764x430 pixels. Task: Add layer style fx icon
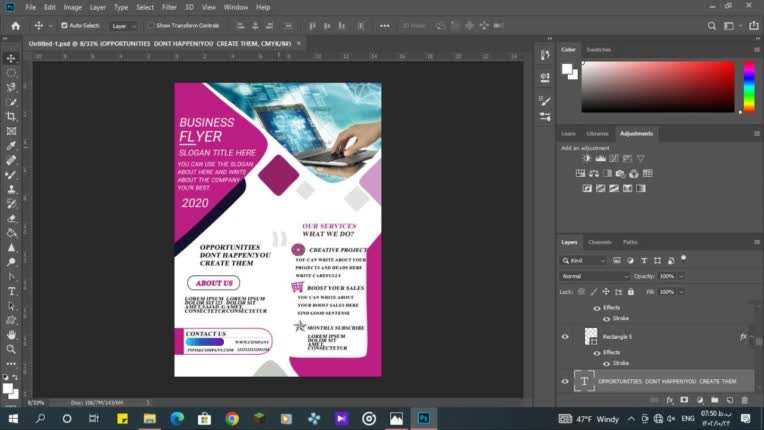tap(669, 400)
